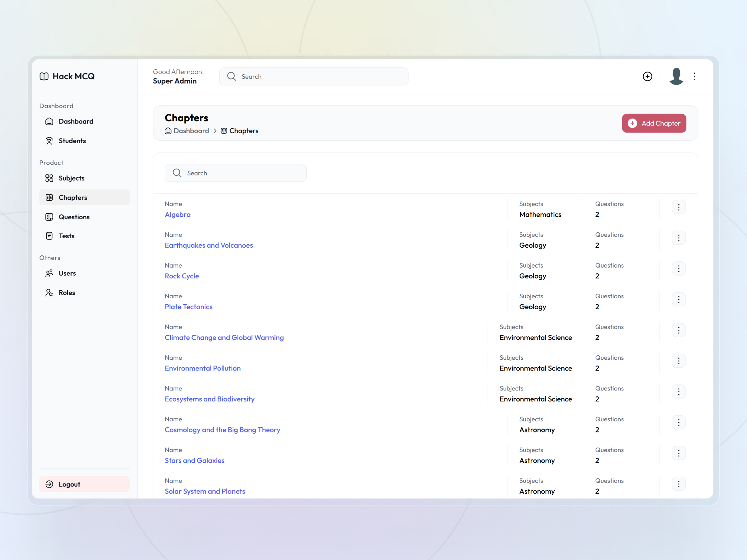747x560 pixels.
Task: Click the Hack MCQ logo icon
Action: [x=44, y=76]
